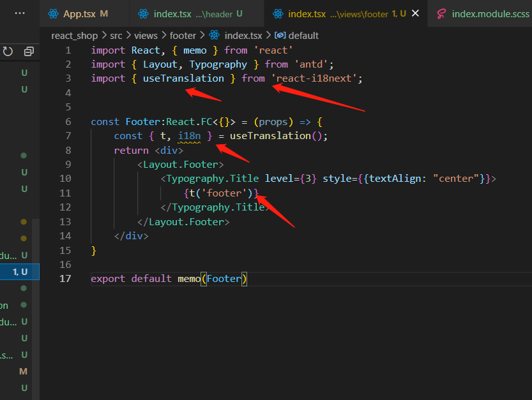Click views in the breadcrumb path
The width and height of the screenshot is (532, 400).
pyautogui.click(x=146, y=36)
